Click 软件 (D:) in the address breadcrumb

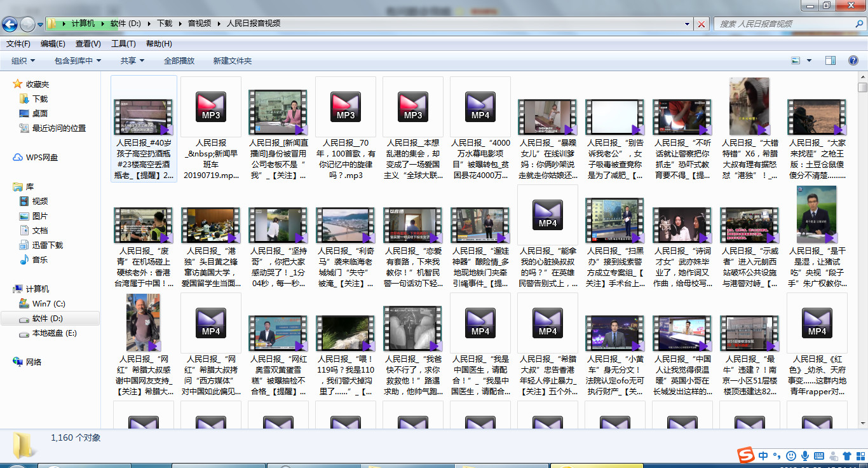pos(126,24)
